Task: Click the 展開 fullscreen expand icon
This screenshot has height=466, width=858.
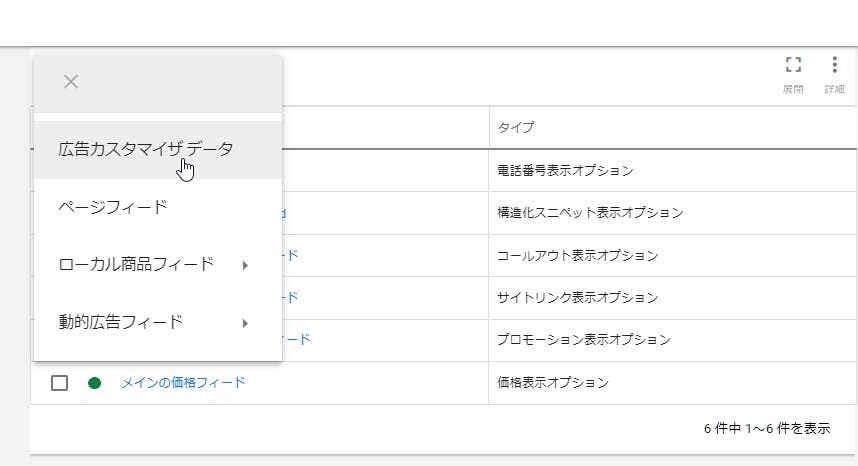Action: pos(793,66)
